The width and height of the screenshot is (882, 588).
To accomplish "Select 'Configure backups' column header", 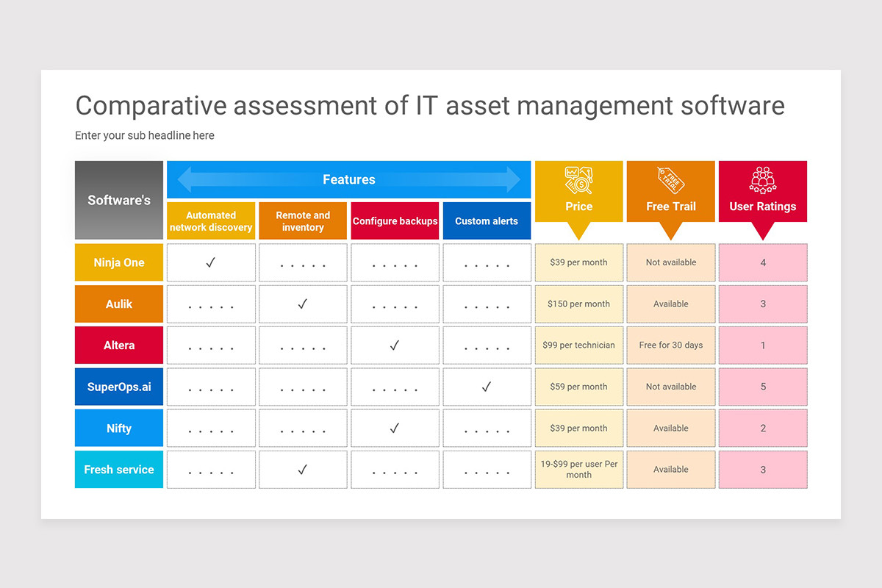I will coord(395,220).
